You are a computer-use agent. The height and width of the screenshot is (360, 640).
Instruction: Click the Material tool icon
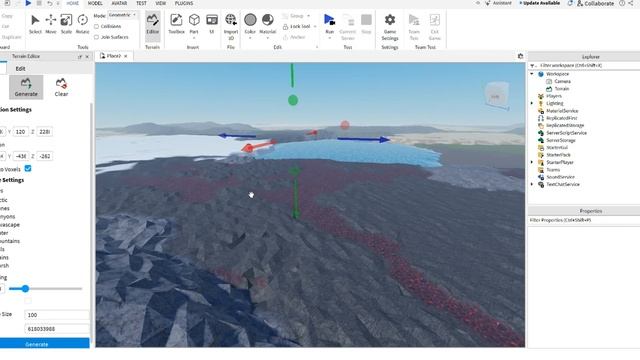tap(268, 20)
